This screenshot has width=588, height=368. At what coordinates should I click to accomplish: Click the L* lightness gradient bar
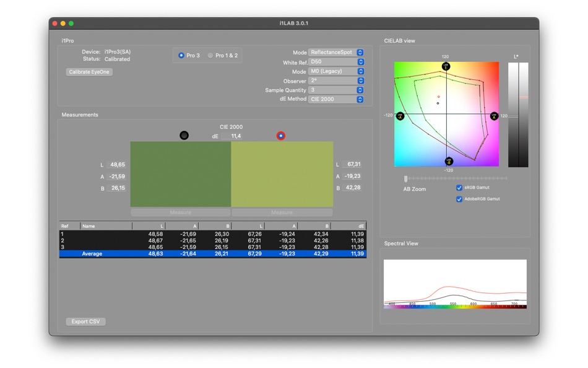point(518,115)
